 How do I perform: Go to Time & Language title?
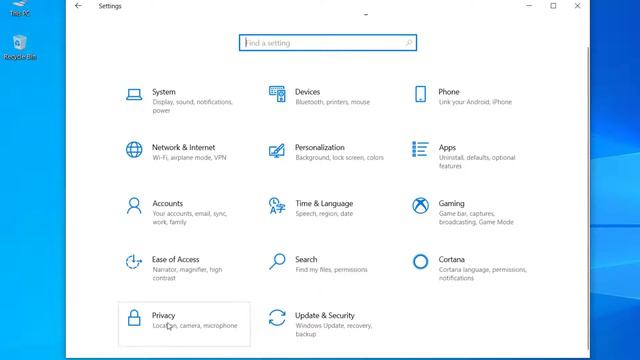324,203
